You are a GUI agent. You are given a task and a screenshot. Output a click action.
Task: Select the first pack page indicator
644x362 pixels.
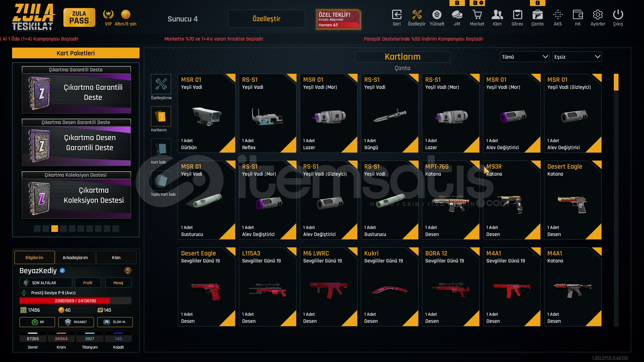pos(37,229)
